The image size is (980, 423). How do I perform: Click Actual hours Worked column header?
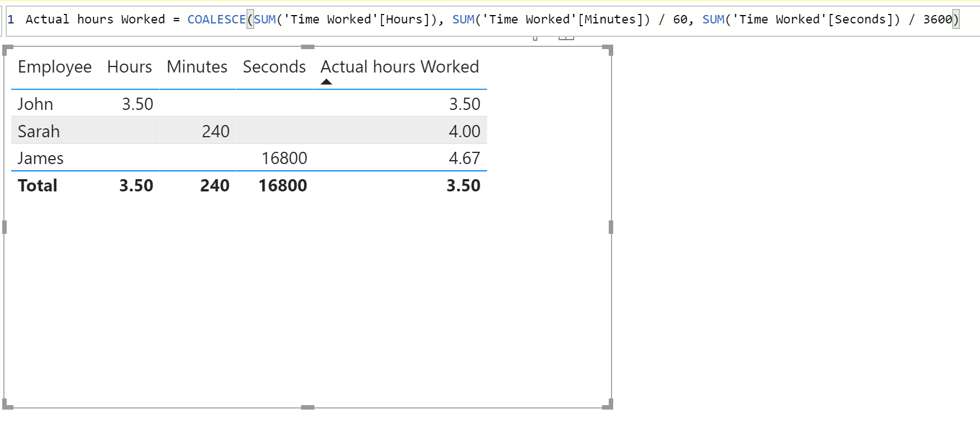pos(400,67)
